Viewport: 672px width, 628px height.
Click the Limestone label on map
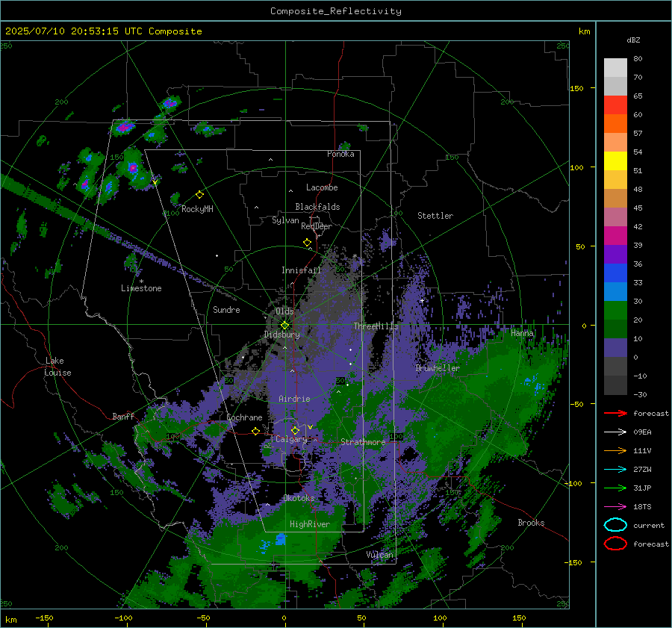(141, 288)
